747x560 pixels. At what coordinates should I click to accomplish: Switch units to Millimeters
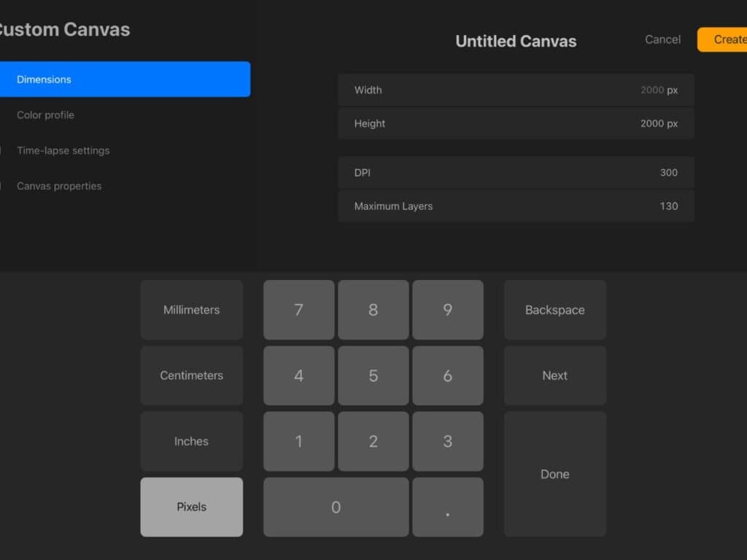coord(191,309)
